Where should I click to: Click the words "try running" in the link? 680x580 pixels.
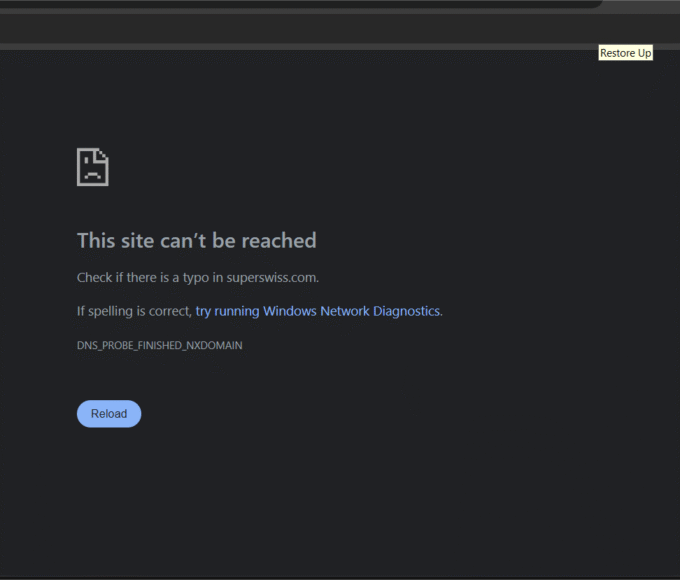point(227,311)
